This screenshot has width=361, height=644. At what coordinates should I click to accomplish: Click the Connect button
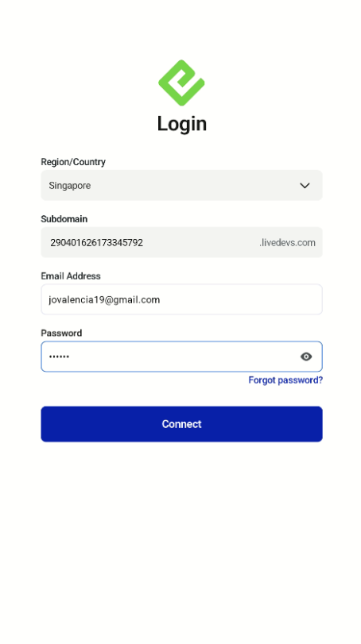[181, 424]
